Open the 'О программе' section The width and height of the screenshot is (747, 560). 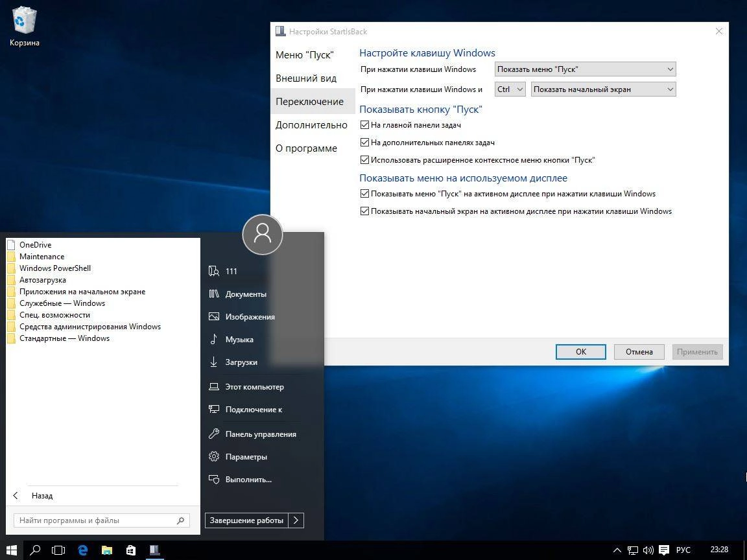(x=306, y=148)
